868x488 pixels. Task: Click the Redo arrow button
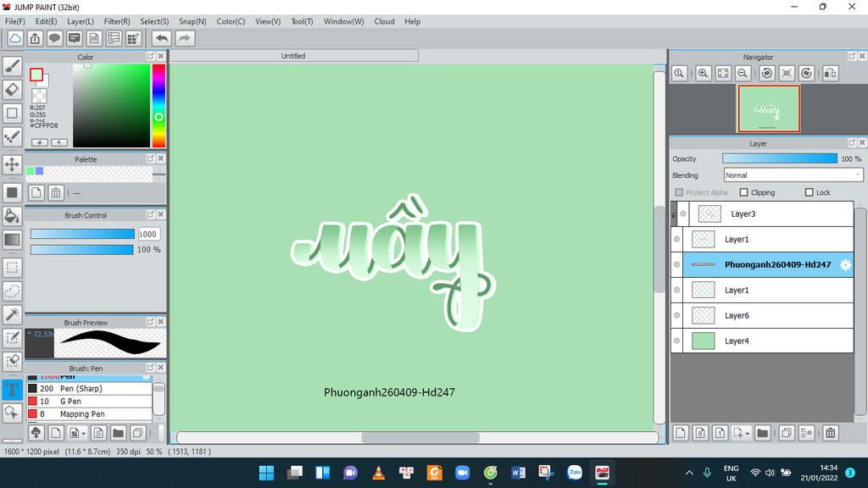coord(185,38)
